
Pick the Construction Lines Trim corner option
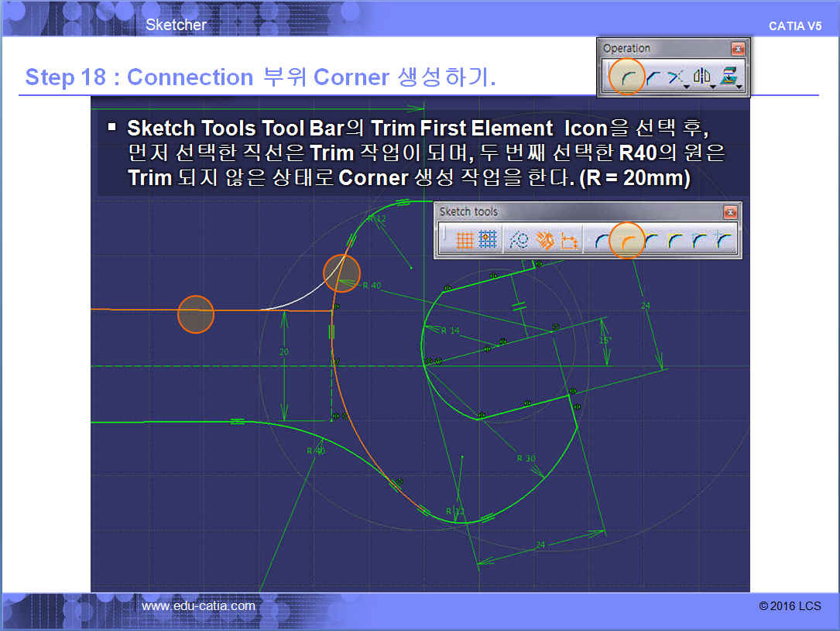point(700,241)
